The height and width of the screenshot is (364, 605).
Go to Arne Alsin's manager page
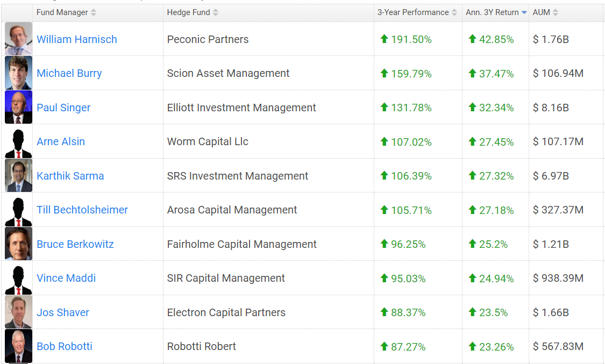tap(61, 141)
